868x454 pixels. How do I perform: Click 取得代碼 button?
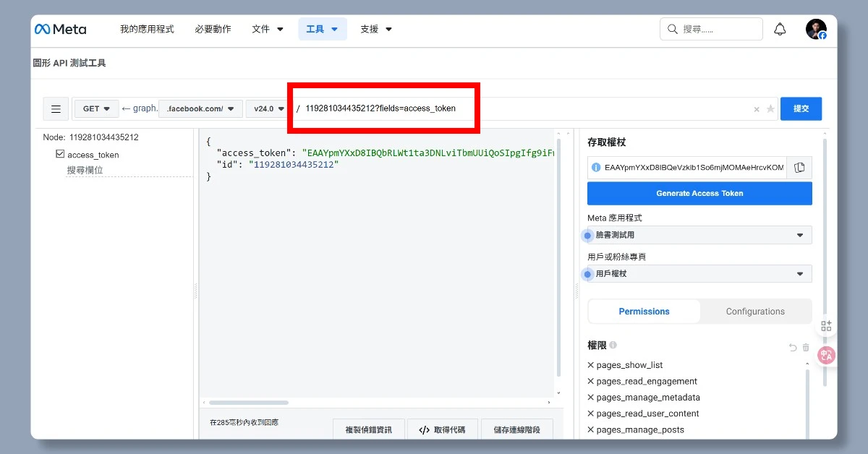coord(442,429)
